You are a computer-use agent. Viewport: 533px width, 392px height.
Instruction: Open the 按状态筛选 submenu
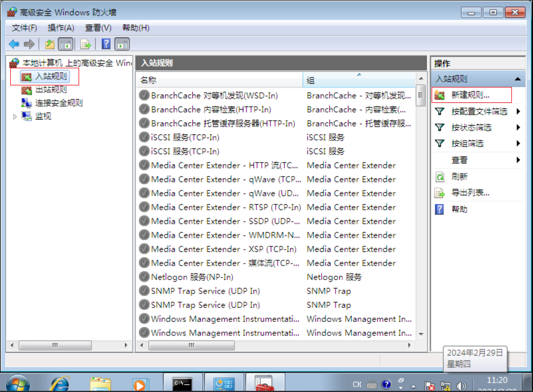pos(478,128)
